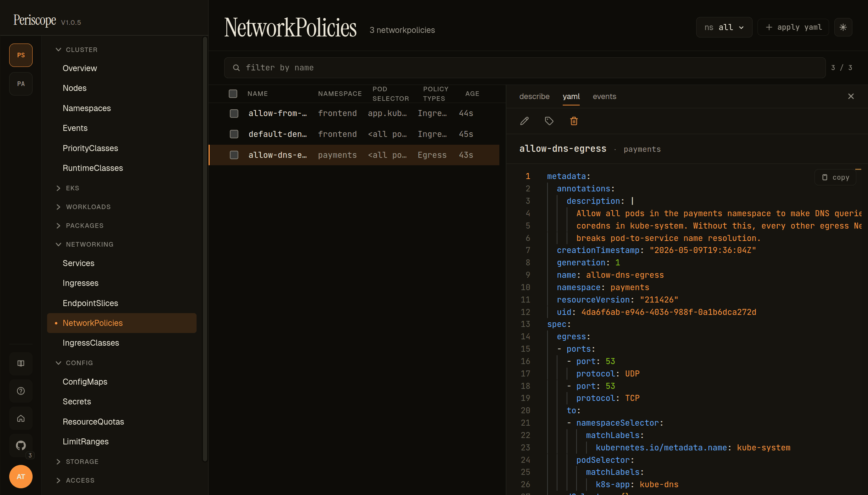Open RuntimeClasses in the sidebar

(x=122, y=168)
